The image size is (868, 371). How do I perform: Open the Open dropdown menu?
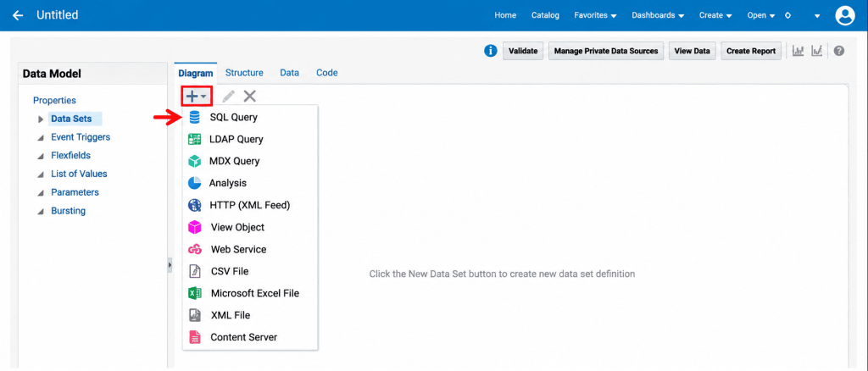click(760, 15)
